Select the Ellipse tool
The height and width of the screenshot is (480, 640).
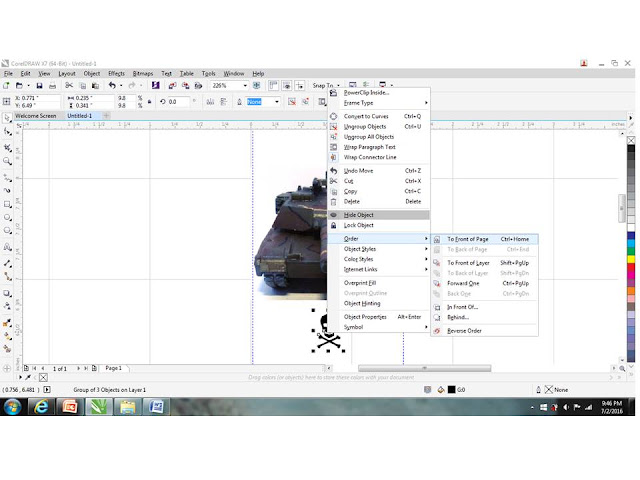click(x=7, y=218)
